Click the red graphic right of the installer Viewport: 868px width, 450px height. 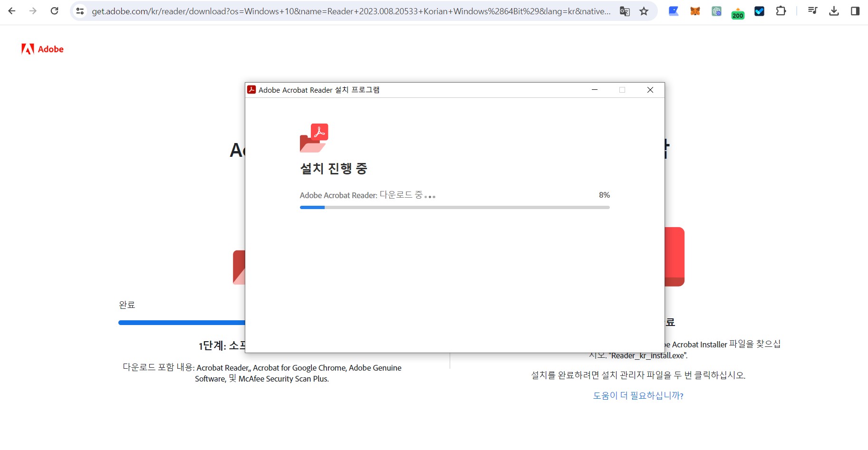pyautogui.click(x=675, y=257)
